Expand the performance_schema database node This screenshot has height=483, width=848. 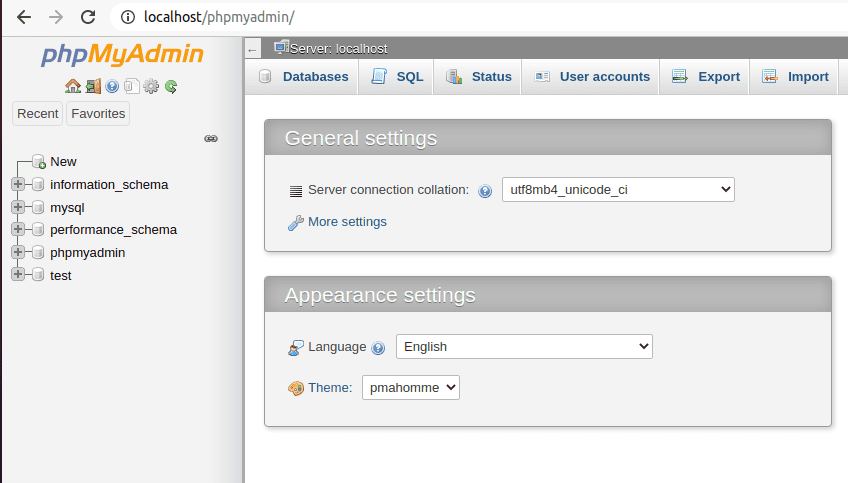click(17, 229)
